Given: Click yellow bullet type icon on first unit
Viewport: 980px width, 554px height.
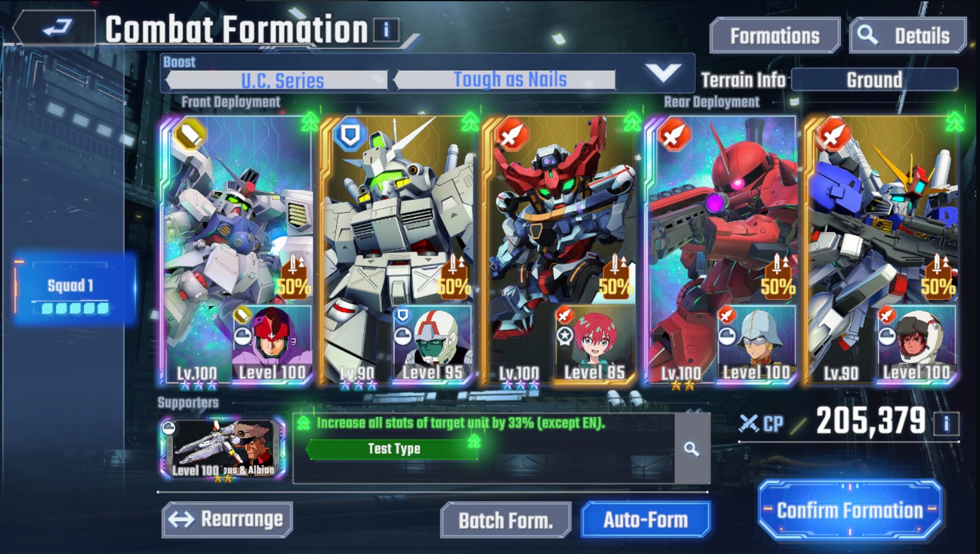Looking at the screenshot, I should click(x=190, y=135).
